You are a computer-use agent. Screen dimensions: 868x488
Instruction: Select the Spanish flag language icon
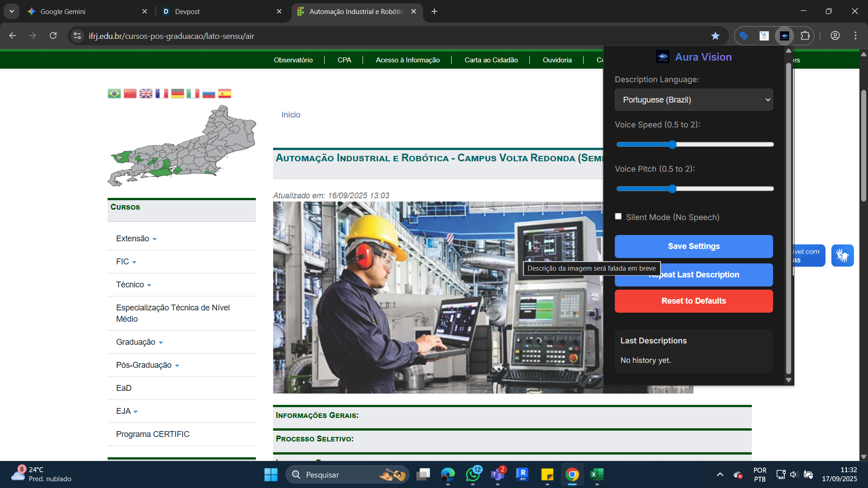point(225,94)
